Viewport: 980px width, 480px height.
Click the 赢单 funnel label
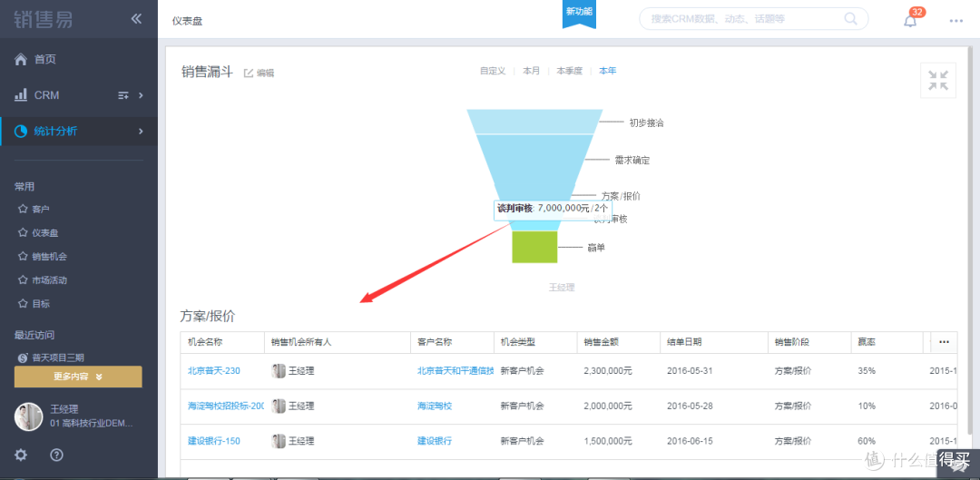pyautogui.click(x=596, y=248)
